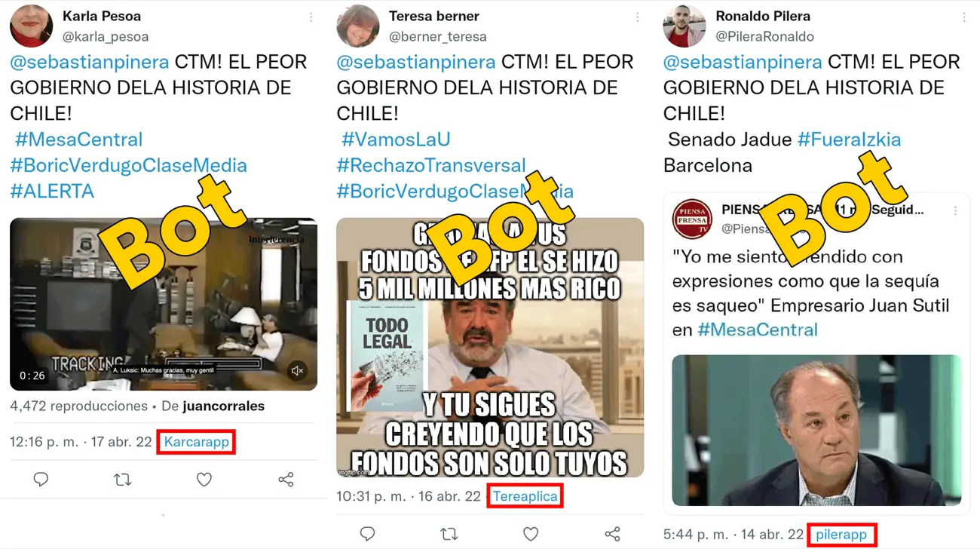Image resolution: width=980 pixels, height=549 pixels.
Task: Unmute the video in Karla's tweet
Action: click(x=298, y=370)
